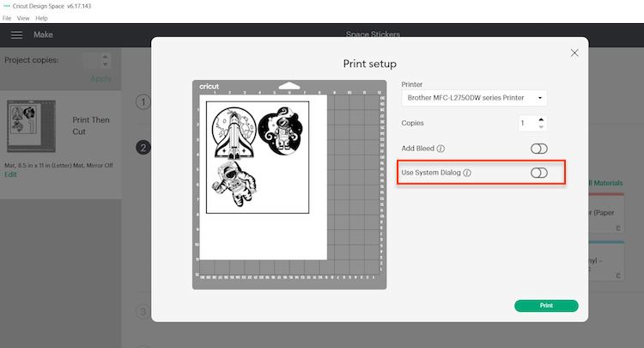Decrease Project copies with the down arrow
This screenshot has width=644, height=348.
pos(105,64)
